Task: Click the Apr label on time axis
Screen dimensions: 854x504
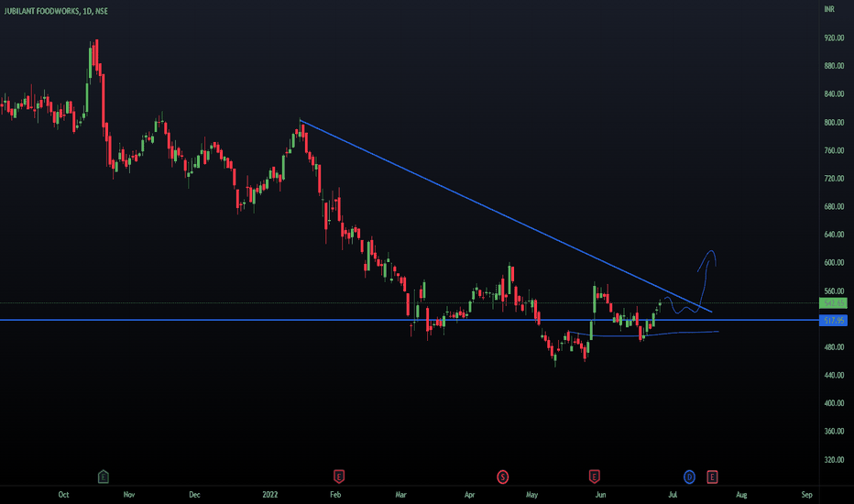Action: (x=469, y=495)
